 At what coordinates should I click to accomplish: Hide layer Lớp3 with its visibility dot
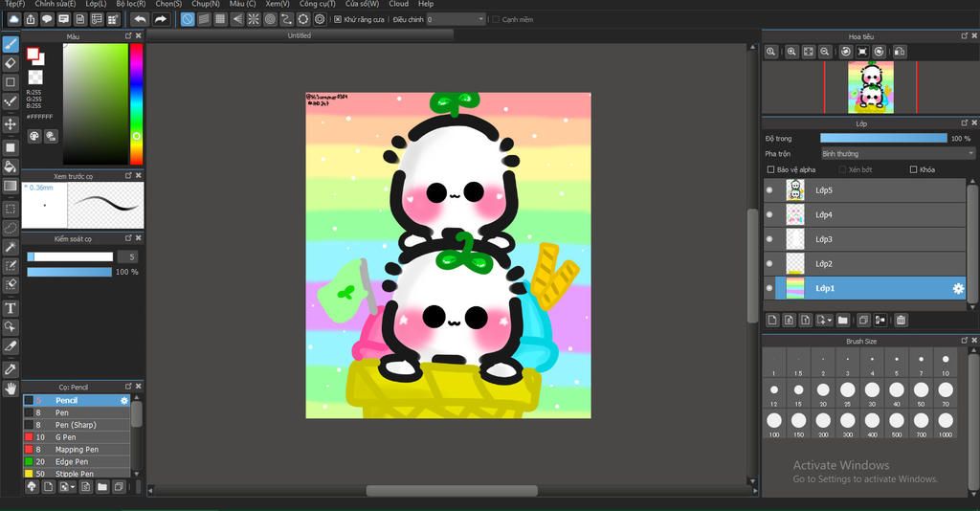(x=769, y=238)
